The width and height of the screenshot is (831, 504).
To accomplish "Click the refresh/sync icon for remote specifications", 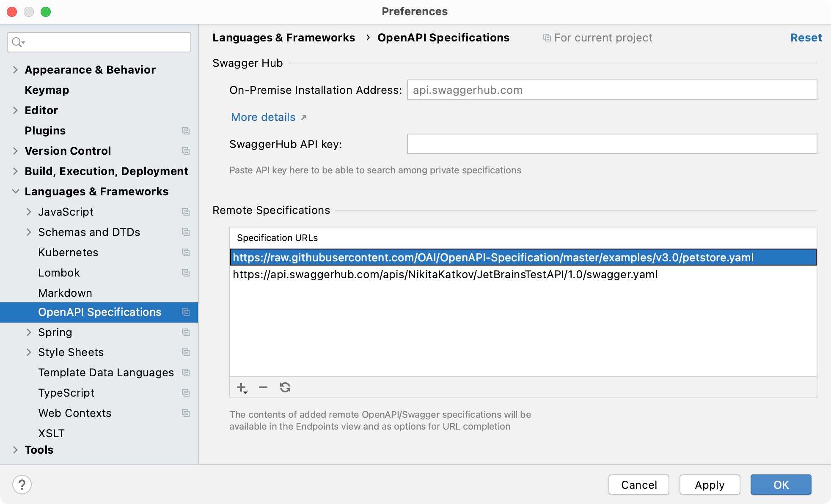I will pyautogui.click(x=284, y=388).
